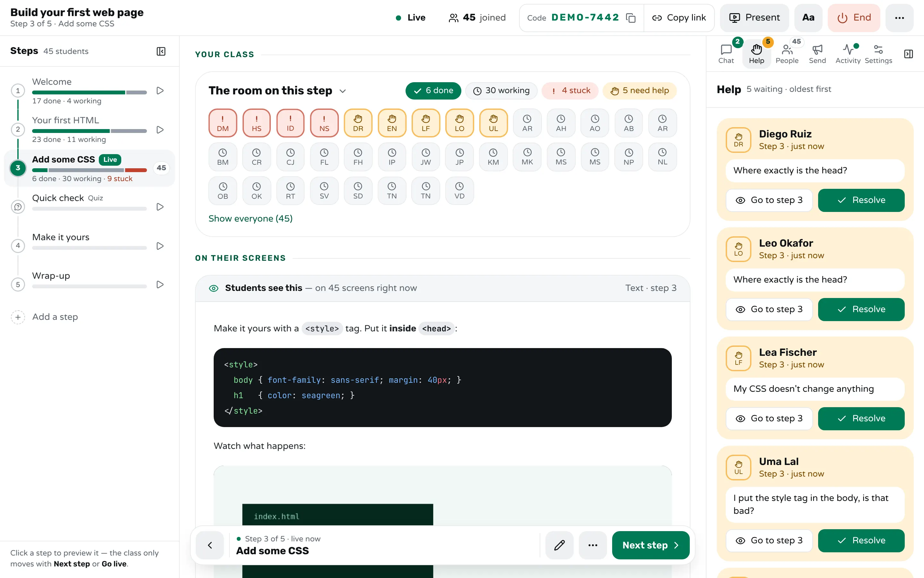Show everyone (45) link
Image resolution: width=924 pixels, height=578 pixels.
251,219
